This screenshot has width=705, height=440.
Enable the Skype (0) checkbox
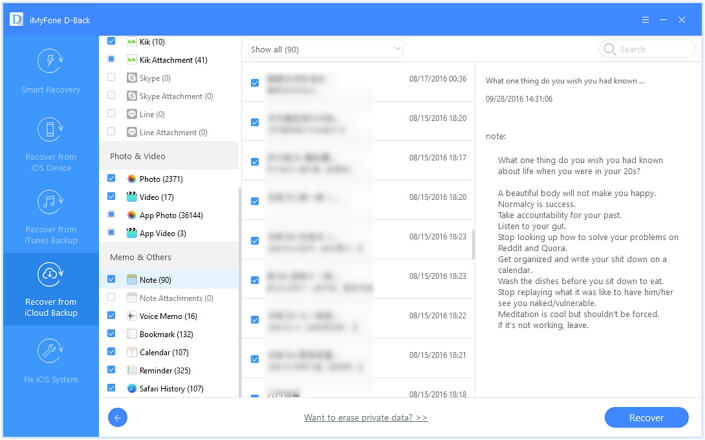pyautogui.click(x=111, y=78)
